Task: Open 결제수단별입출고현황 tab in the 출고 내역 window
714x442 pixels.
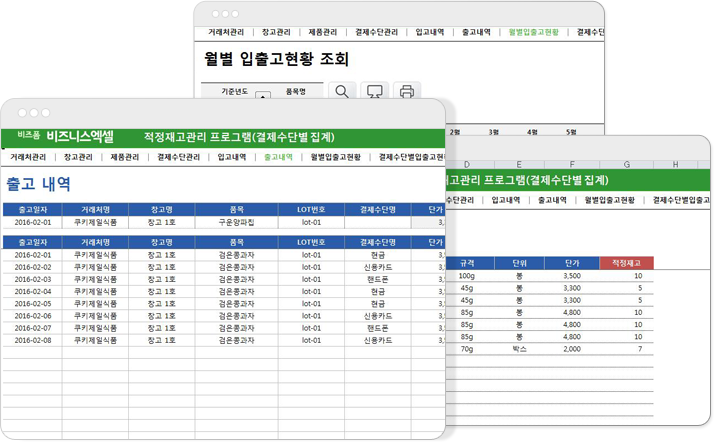Action: tap(411, 157)
